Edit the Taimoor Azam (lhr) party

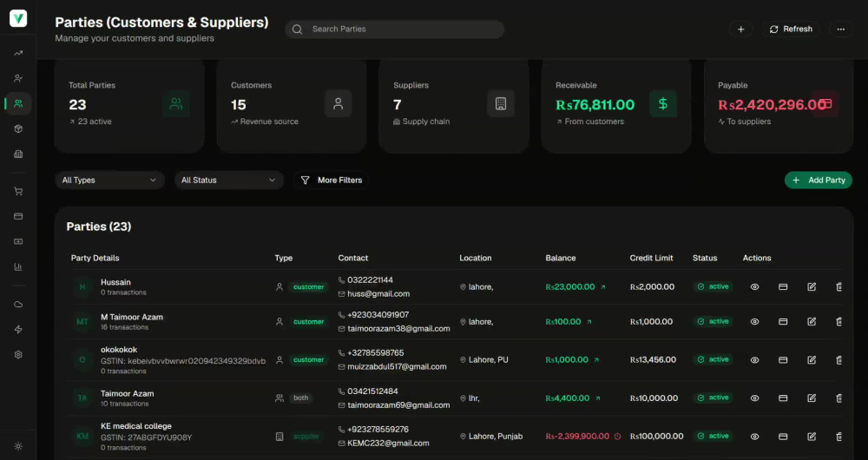[812, 398]
